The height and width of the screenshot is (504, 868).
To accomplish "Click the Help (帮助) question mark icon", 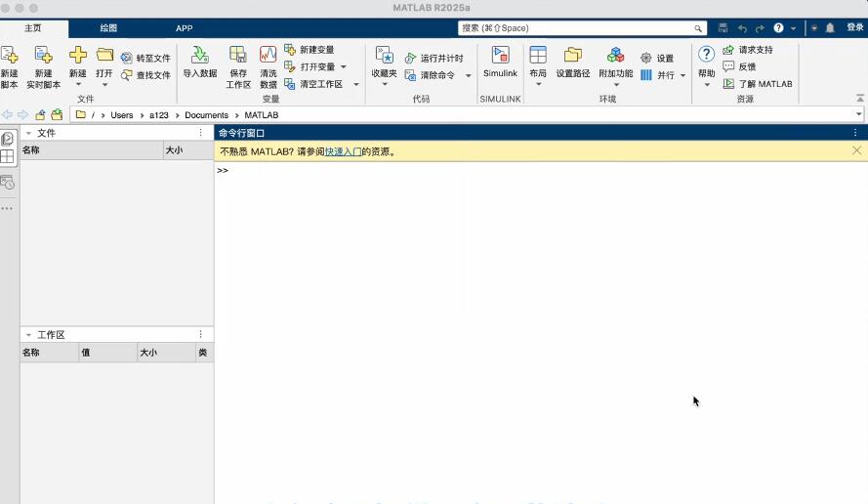I will (x=706, y=55).
